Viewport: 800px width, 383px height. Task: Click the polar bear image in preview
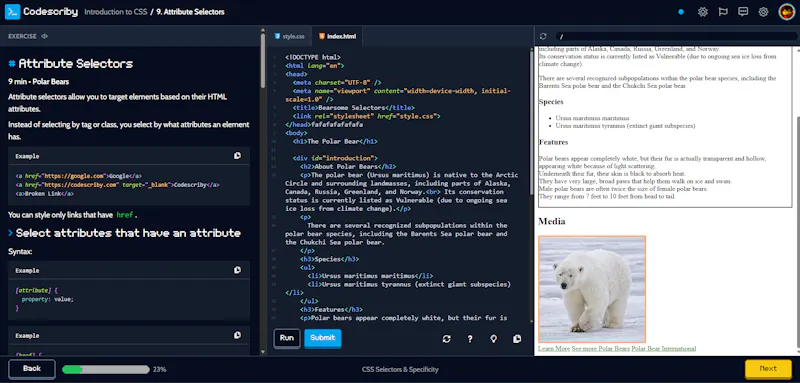592,289
